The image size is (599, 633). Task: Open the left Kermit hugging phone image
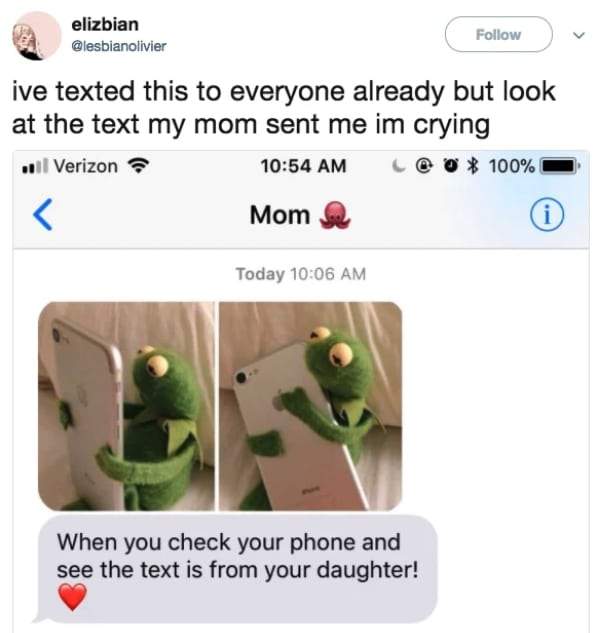coord(126,406)
